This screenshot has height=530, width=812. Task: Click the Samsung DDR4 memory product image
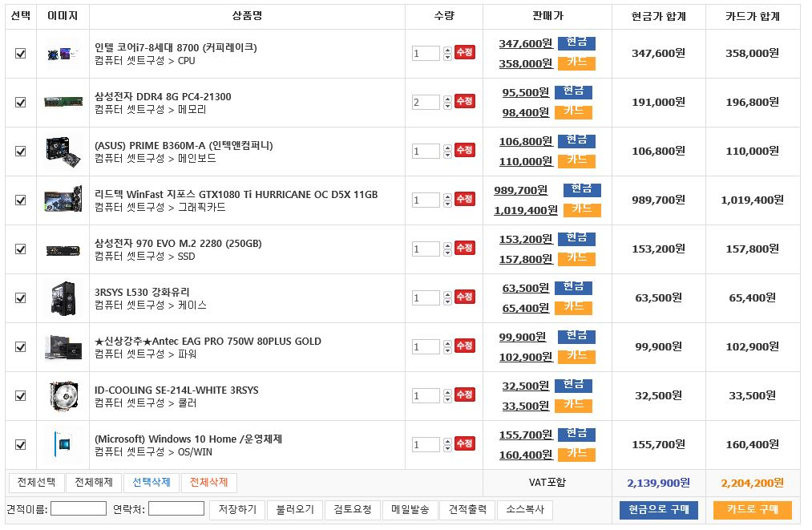point(62,103)
